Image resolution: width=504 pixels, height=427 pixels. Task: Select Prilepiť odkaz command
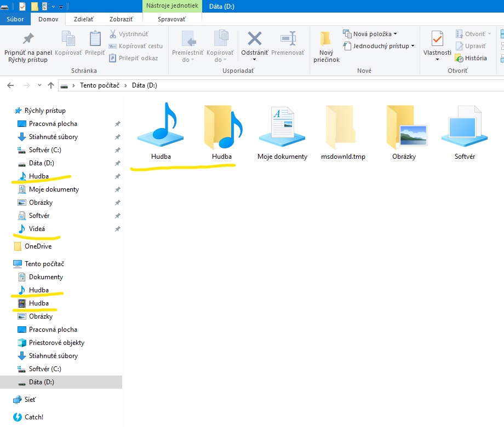tap(133, 58)
